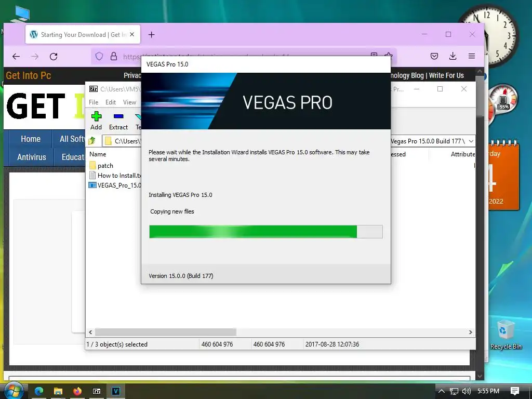
Task: Select How to Install text file
Action: point(115,176)
